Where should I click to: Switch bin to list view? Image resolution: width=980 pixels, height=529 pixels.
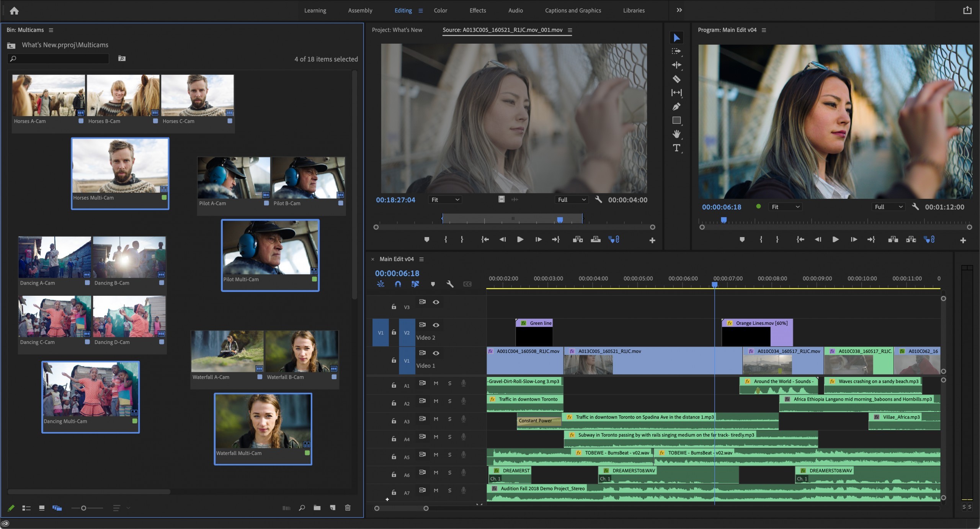[x=26, y=508]
